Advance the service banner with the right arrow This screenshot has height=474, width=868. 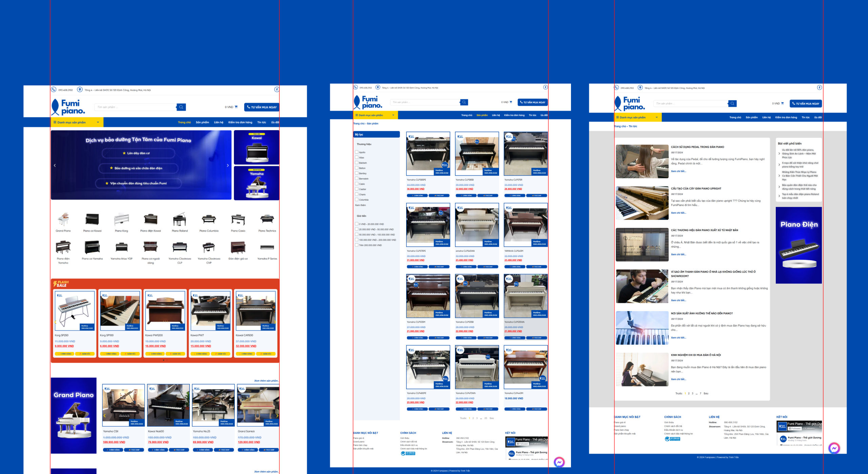pyautogui.click(x=228, y=165)
